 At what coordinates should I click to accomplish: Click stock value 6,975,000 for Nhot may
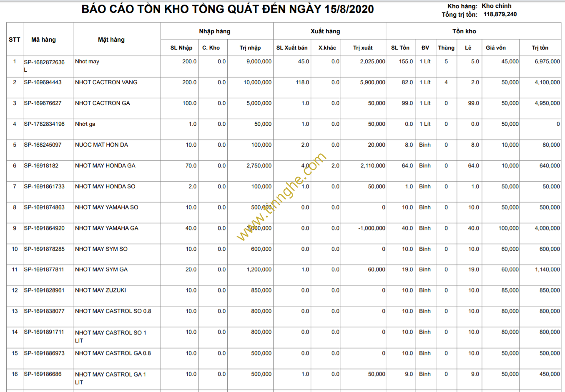point(547,62)
